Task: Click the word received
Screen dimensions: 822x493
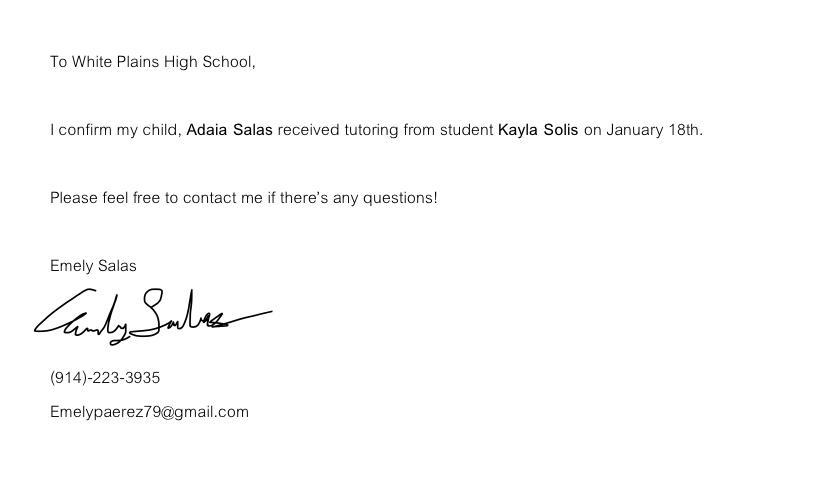Action: [x=309, y=130]
